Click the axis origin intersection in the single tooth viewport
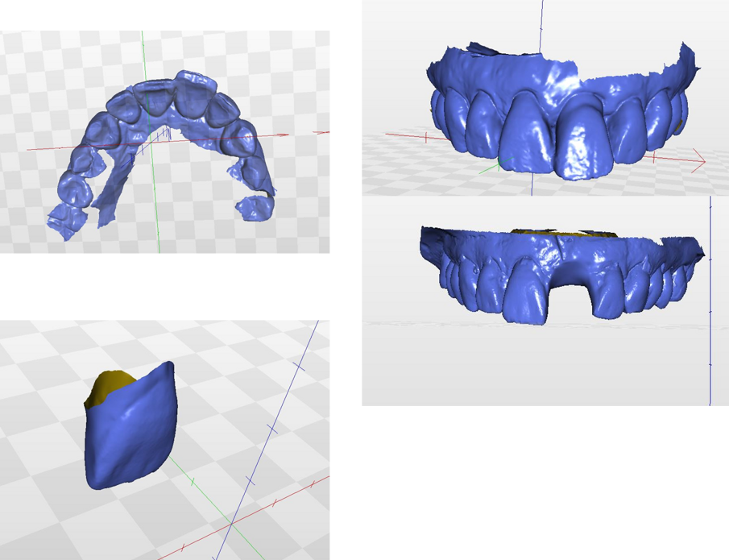Image resolution: width=729 pixels, height=560 pixels. [x=232, y=524]
